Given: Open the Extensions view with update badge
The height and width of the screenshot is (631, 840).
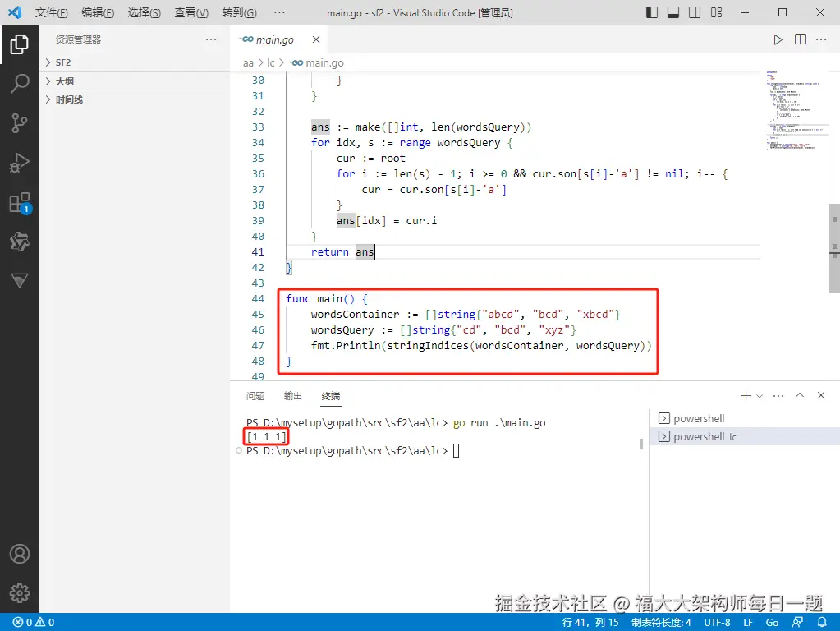Looking at the screenshot, I should click(x=21, y=203).
